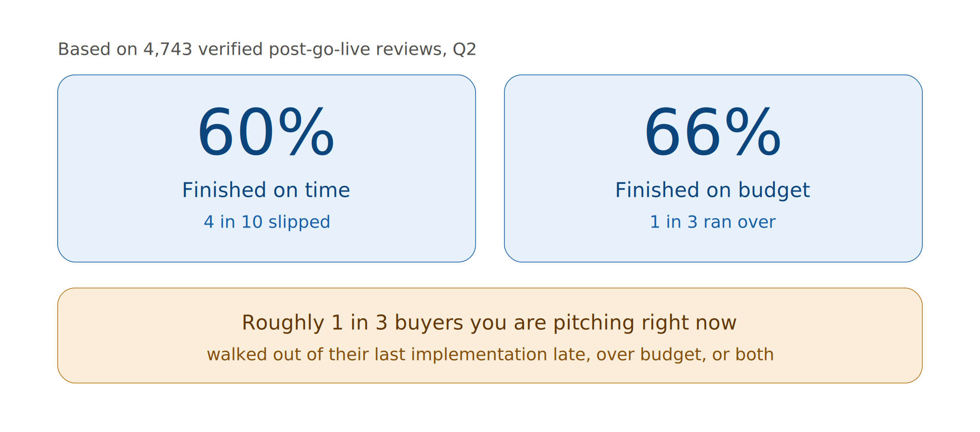Viewport: 980px width, 432px height.
Task: Click the 60% statistic figure
Action: pyautogui.click(x=266, y=132)
